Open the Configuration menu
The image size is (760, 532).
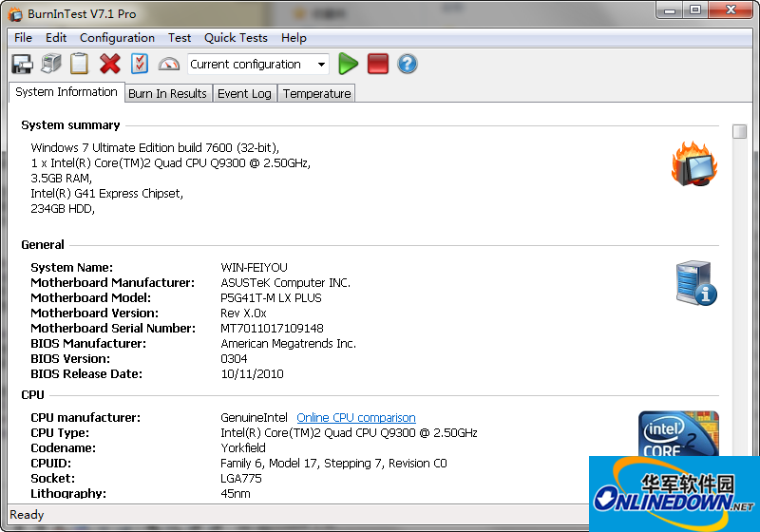click(x=117, y=38)
